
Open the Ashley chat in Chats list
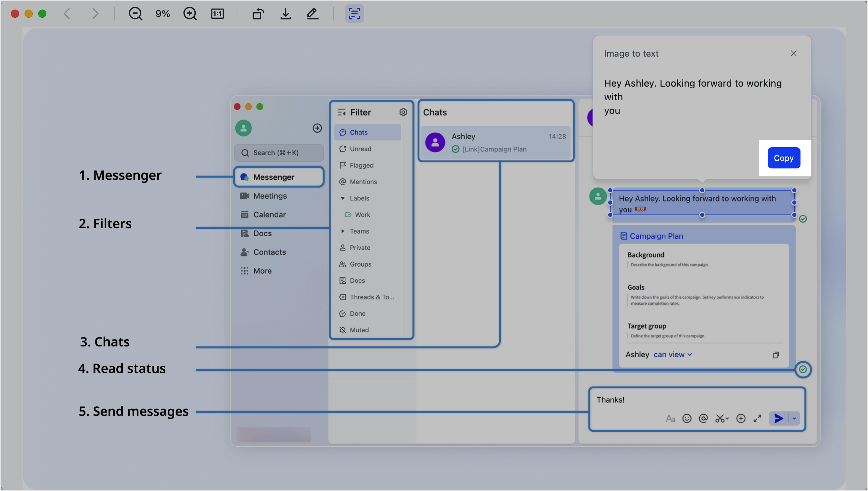(x=496, y=143)
